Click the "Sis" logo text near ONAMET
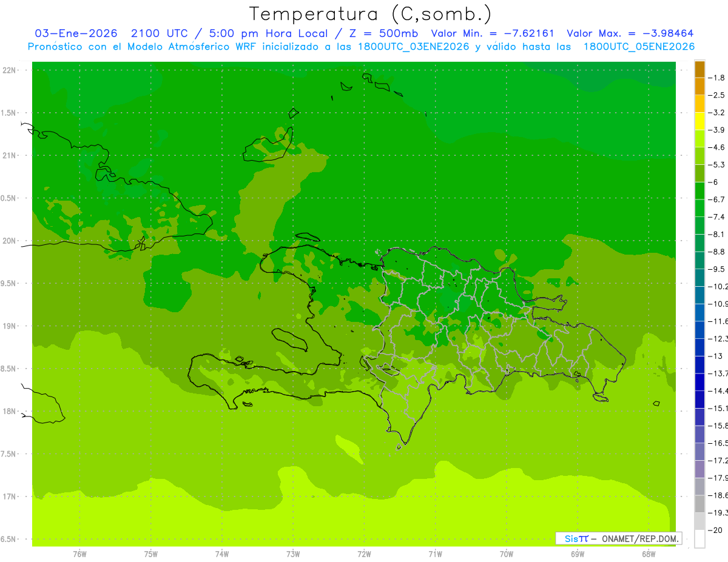 click(x=571, y=538)
